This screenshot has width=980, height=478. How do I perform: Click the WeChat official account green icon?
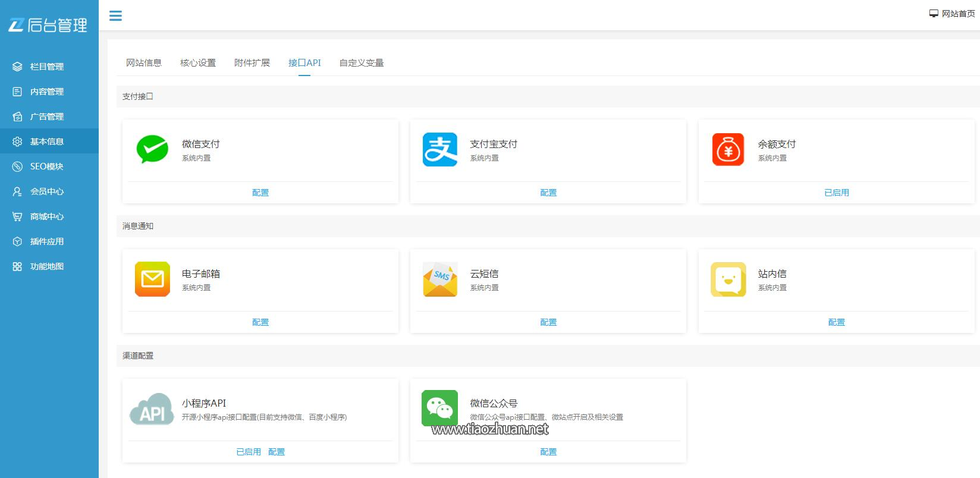tap(440, 408)
